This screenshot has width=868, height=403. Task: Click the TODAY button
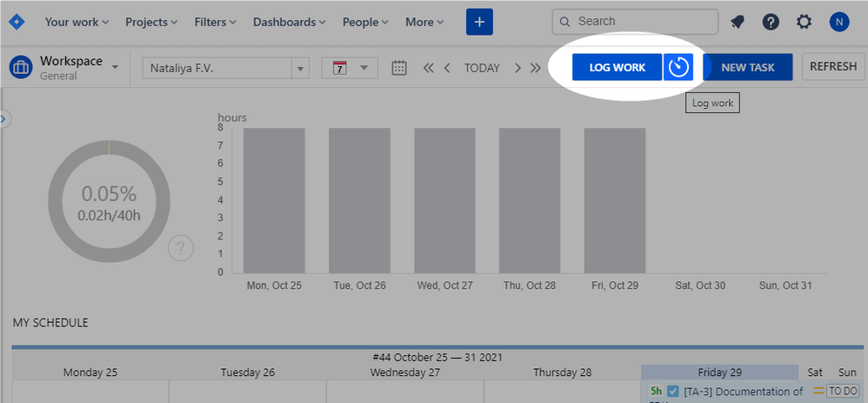click(482, 68)
